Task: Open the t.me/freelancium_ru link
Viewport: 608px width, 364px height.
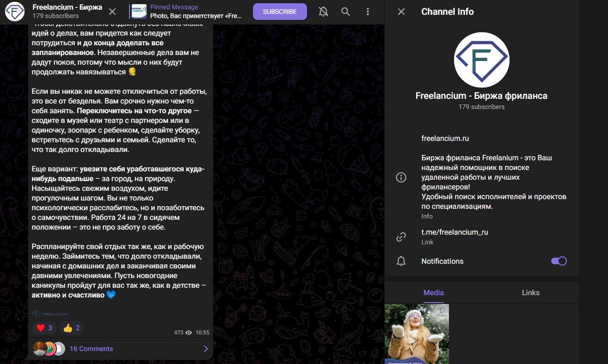Action: pyautogui.click(x=454, y=232)
